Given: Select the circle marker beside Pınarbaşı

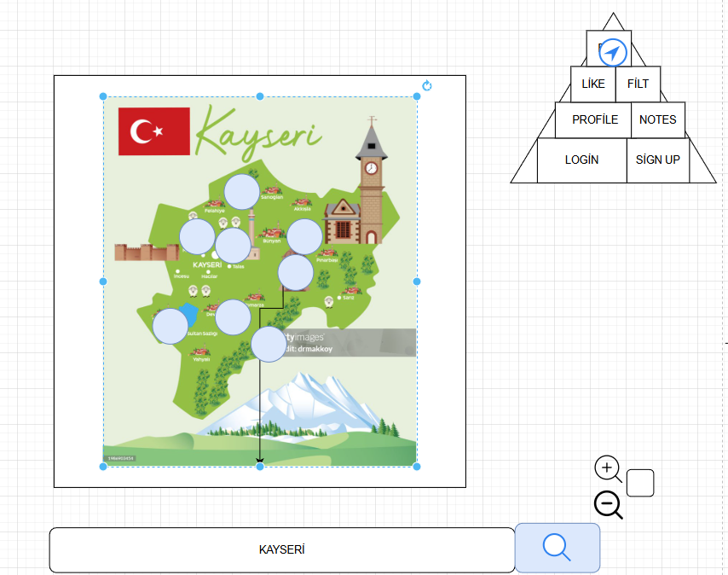Looking at the screenshot, I should coord(304,237).
